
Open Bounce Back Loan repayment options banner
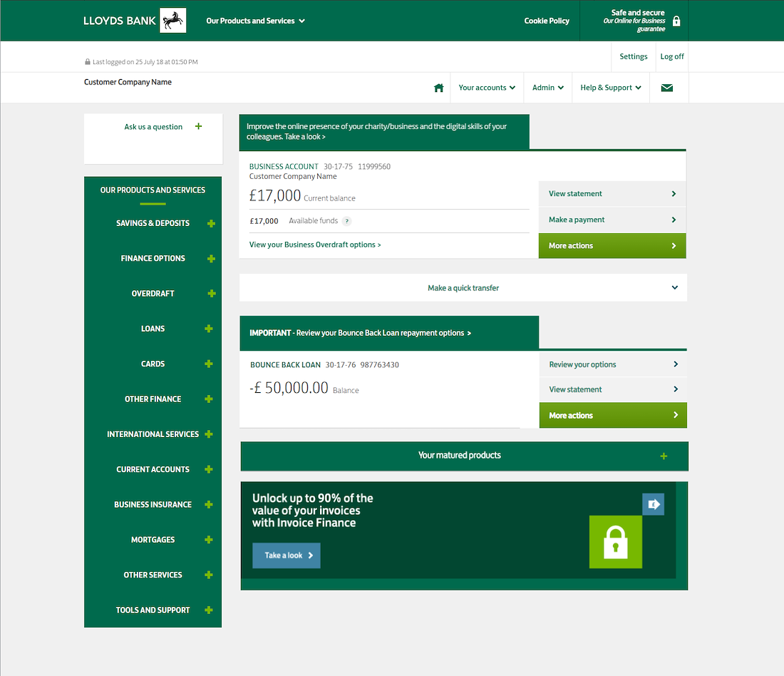[389, 333]
